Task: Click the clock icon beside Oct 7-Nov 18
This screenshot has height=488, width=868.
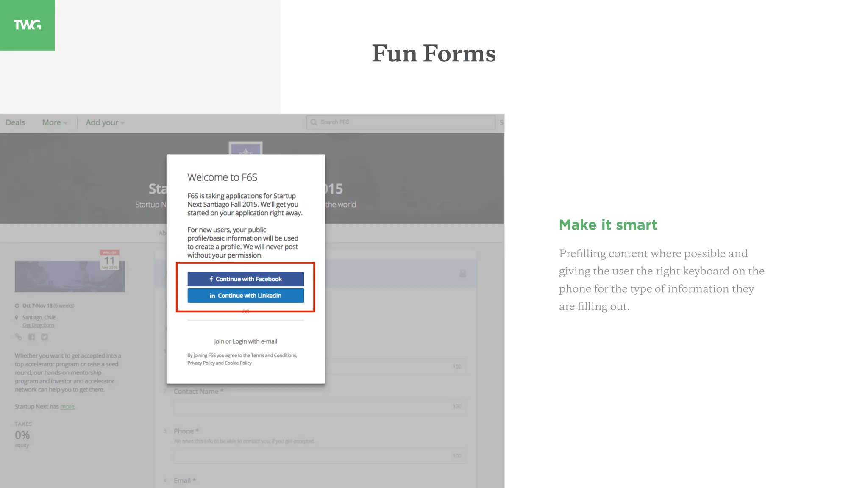Action: tap(17, 305)
